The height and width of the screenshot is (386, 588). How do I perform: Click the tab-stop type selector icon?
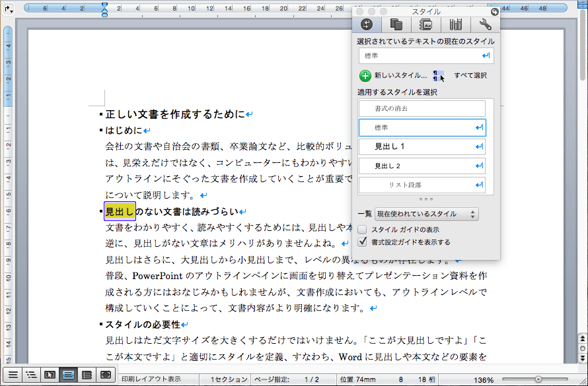[9, 9]
